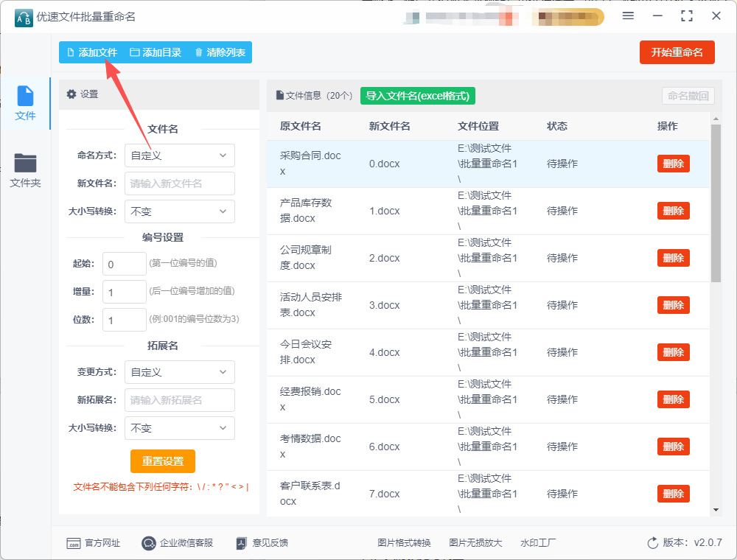Delete the 采购合同.docx row
The width and height of the screenshot is (737, 560).
click(673, 164)
